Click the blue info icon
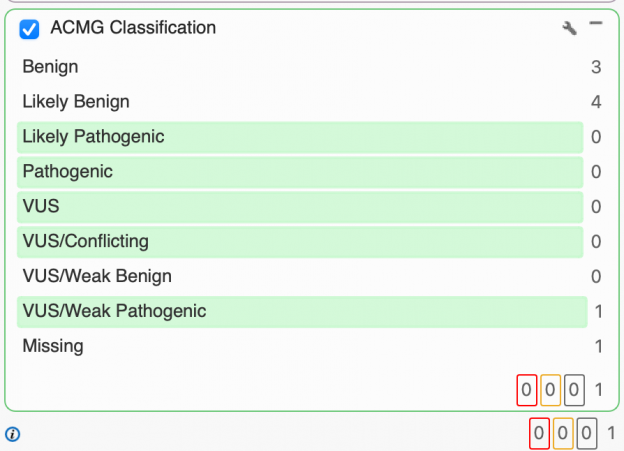This screenshot has height=451, width=624. [x=12, y=434]
